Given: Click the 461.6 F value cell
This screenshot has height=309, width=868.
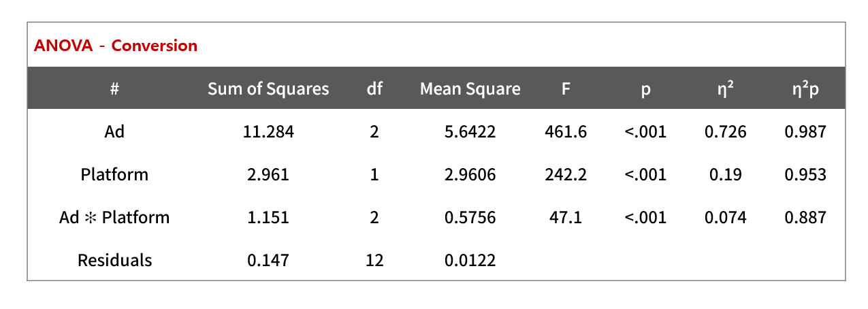Looking at the screenshot, I should 566,131.
